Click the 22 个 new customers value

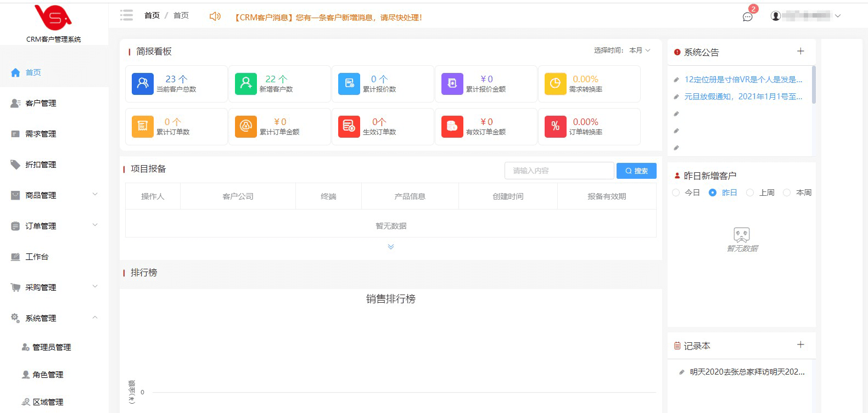[x=276, y=79]
